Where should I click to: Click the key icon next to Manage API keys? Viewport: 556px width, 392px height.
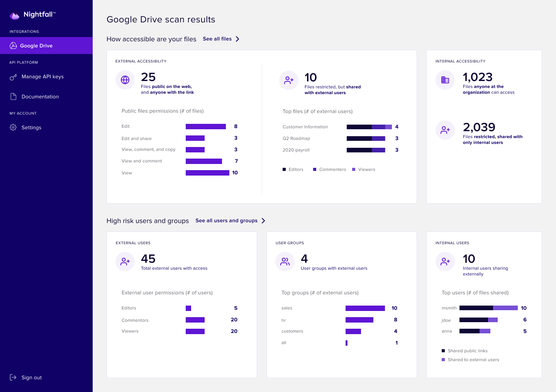coord(13,76)
